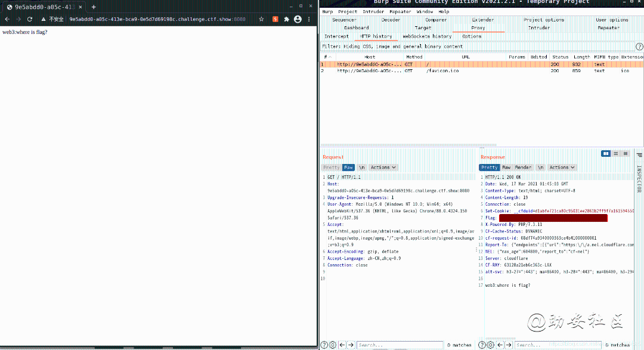The height and width of the screenshot is (350, 644).
Task: Select side-by-side layout view icon
Action: click(x=606, y=153)
